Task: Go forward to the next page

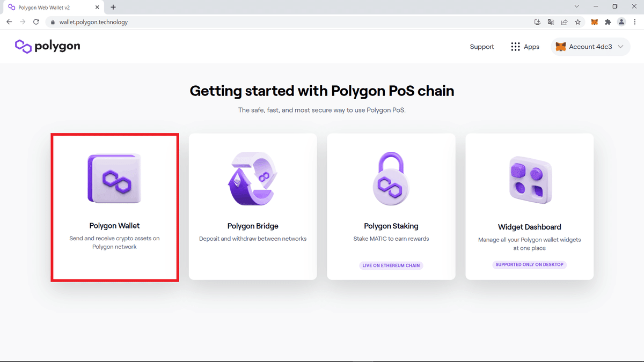Action: [x=23, y=22]
